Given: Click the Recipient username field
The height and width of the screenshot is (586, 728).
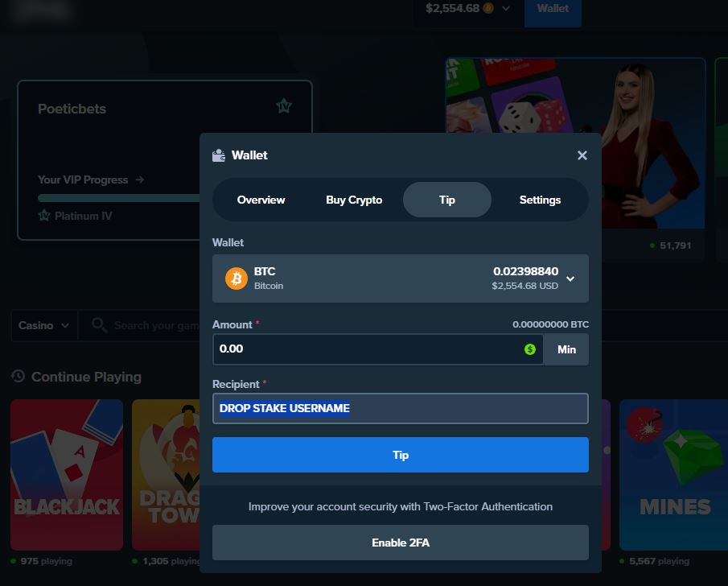Looking at the screenshot, I should coord(401,408).
